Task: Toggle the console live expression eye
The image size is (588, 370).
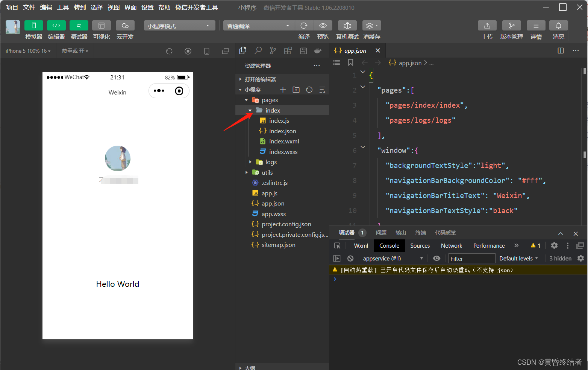Action: [436, 258]
